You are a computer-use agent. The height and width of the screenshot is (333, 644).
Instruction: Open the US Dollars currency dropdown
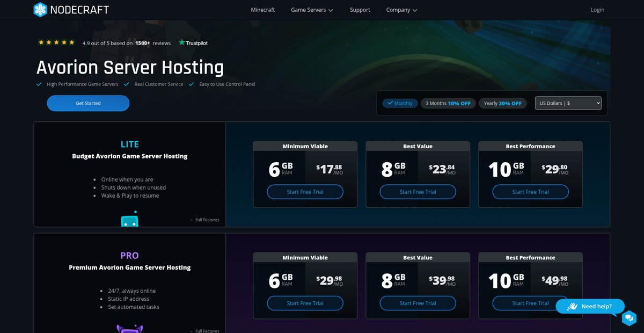(x=568, y=103)
